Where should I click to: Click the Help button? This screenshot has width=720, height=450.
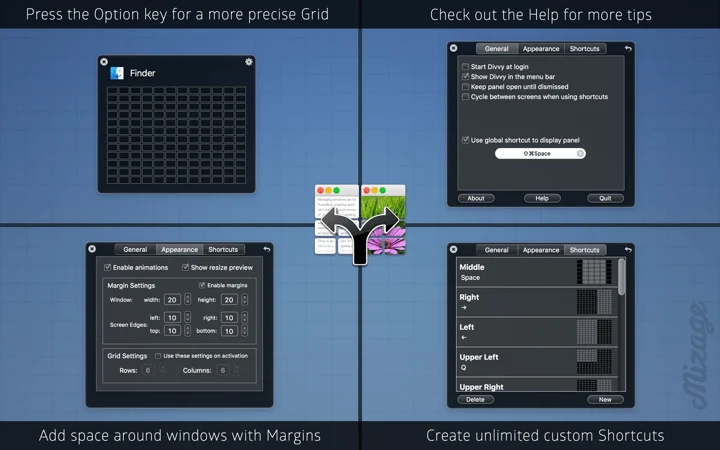[542, 198]
